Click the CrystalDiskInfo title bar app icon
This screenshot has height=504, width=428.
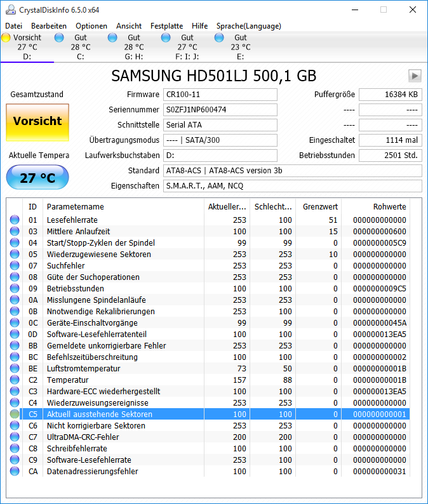[11, 10]
